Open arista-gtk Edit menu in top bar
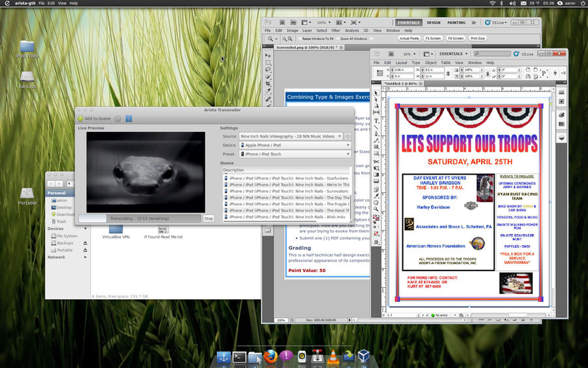Viewport: 588px width, 368px height. click(51, 3)
